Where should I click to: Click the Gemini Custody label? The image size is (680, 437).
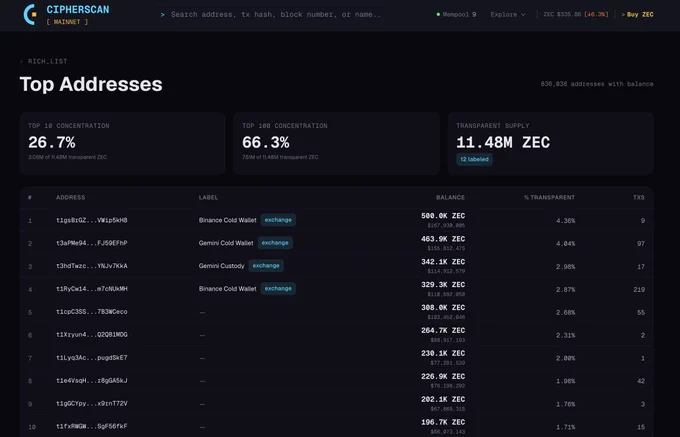pyautogui.click(x=222, y=266)
